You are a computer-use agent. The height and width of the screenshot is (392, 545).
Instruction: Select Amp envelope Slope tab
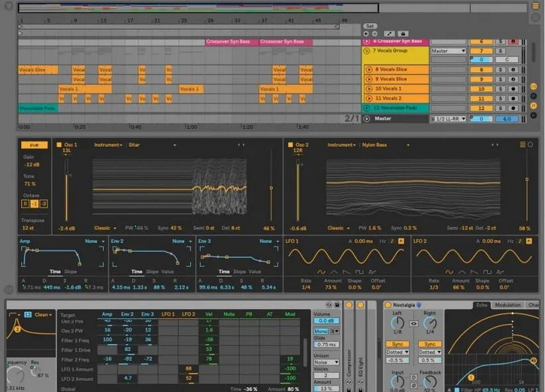point(71,272)
